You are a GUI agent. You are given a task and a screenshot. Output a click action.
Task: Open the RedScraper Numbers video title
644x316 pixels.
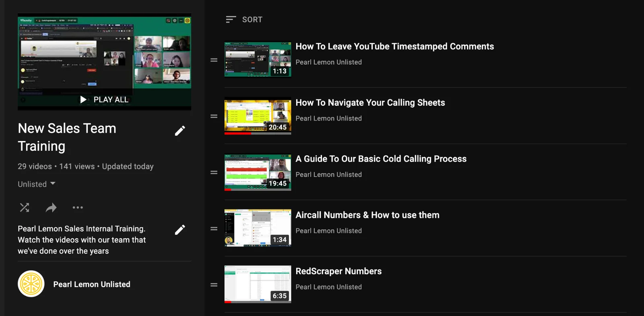(x=339, y=271)
